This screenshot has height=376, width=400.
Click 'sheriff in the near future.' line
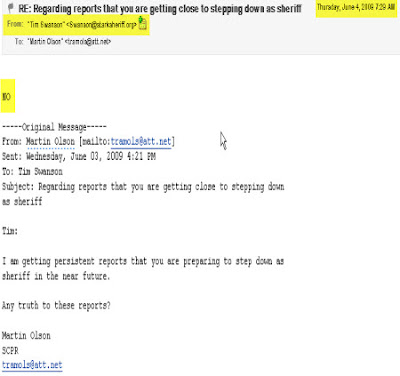[x=56, y=276]
